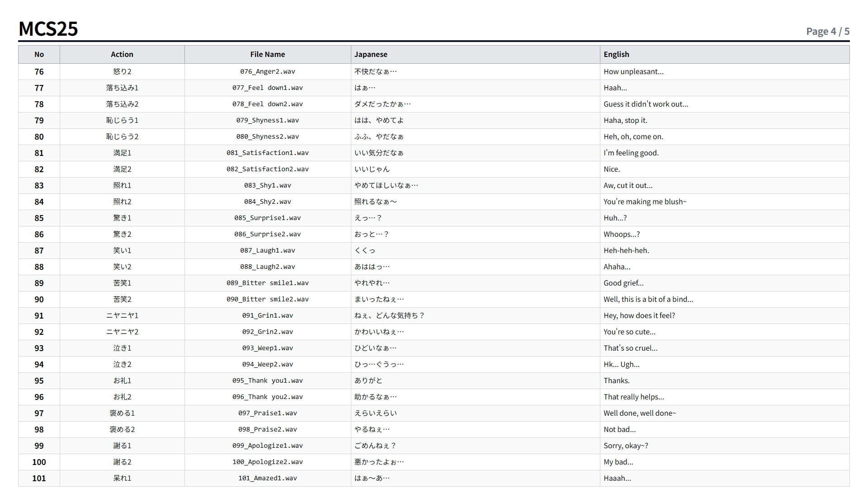Viewport: 868px width, 488px height.
Task: Click English text 'You're making me blush~'
Action: click(x=645, y=202)
